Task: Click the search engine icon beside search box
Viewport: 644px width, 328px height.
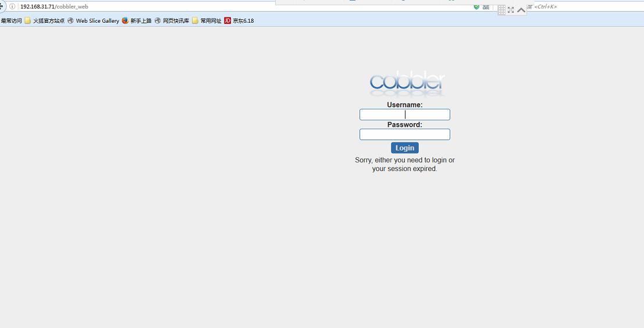Action: click(x=529, y=6)
